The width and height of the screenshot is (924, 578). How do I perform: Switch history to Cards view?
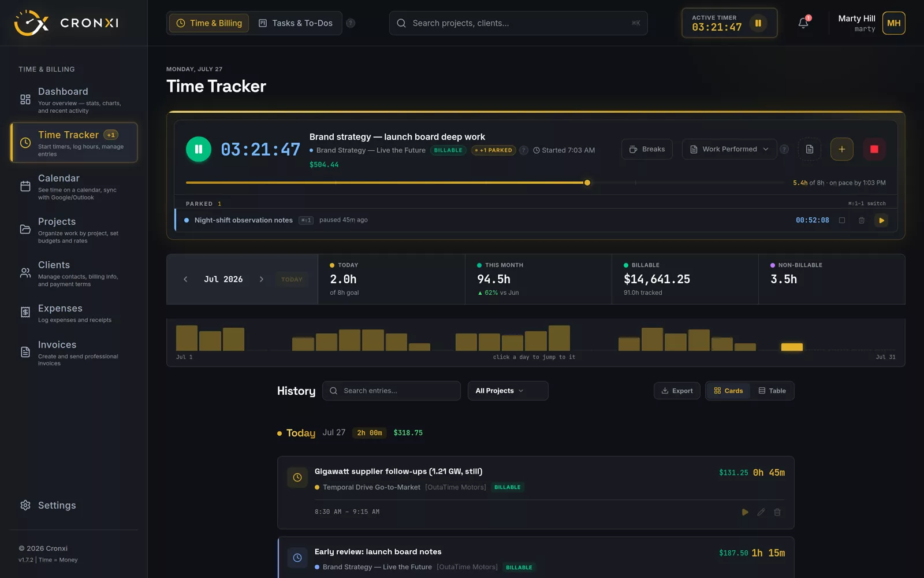728,391
